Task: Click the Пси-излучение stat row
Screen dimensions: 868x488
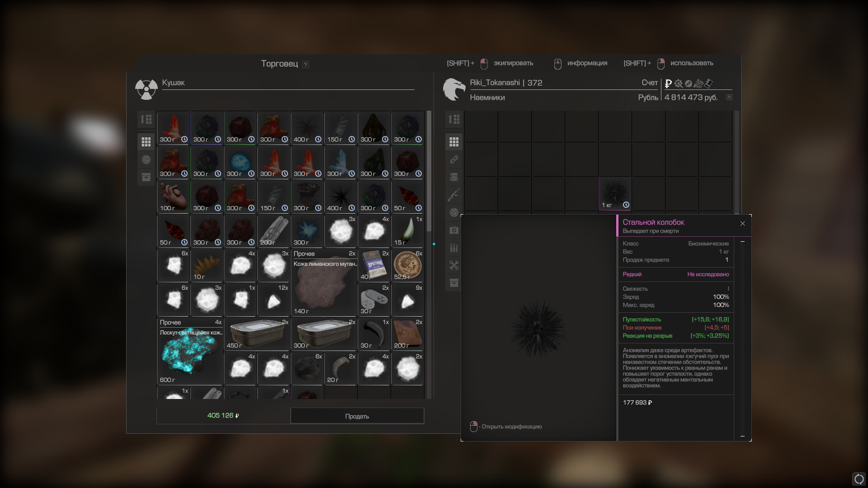Action: click(x=676, y=328)
